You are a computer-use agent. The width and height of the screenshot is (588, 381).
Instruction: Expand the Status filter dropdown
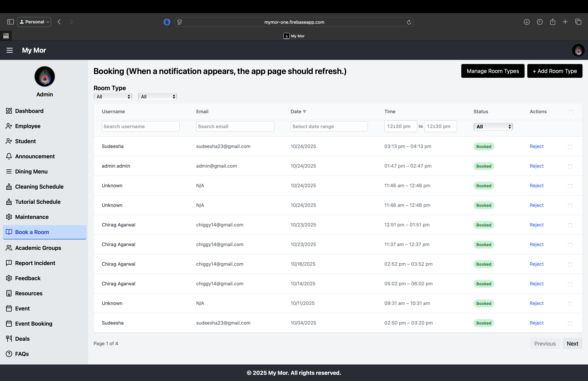coord(493,127)
